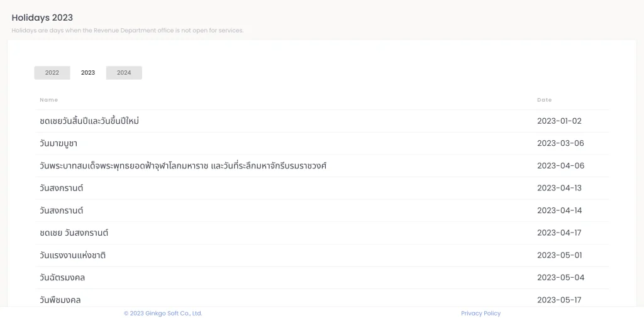Click the date 2023-05-01
Screen dimensions: 644x318
[x=559, y=255]
